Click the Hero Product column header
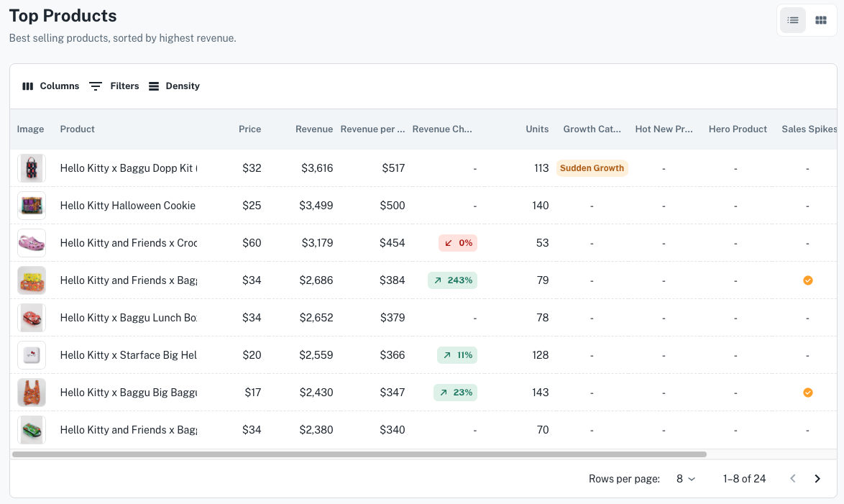 738,129
